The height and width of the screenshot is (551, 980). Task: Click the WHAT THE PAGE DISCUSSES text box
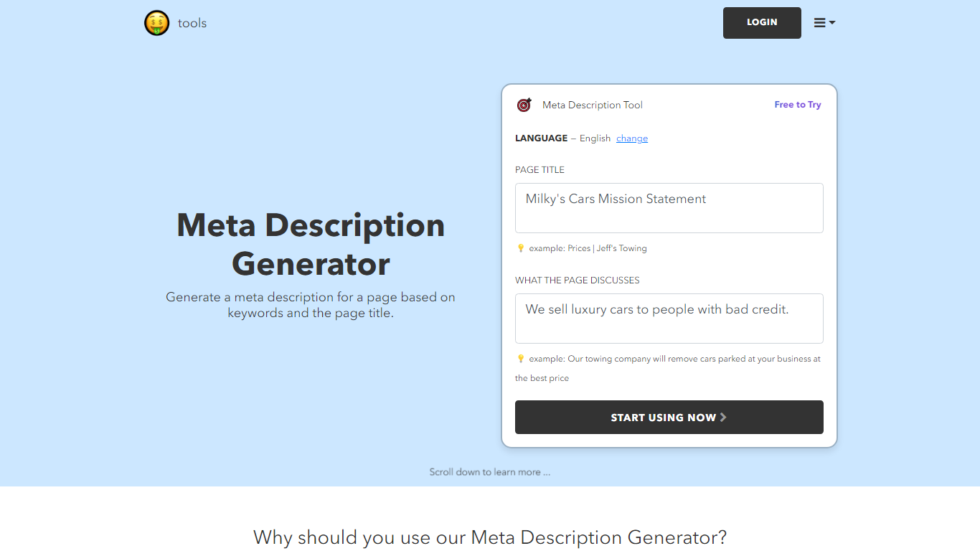tap(668, 318)
